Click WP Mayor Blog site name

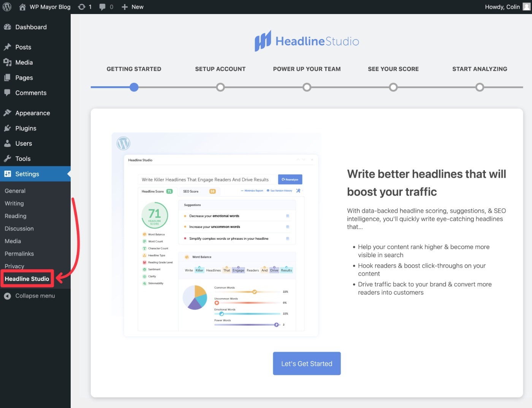pyautogui.click(x=50, y=7)
